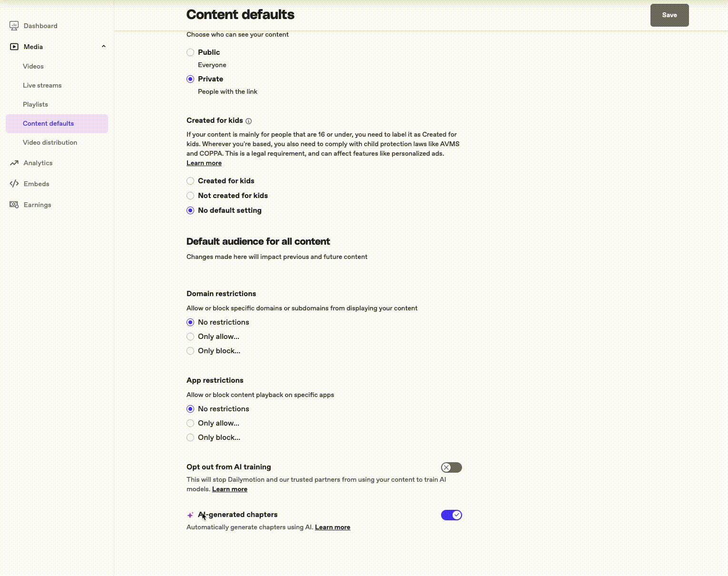Collapse the Media section chevron

coord(103,46)
